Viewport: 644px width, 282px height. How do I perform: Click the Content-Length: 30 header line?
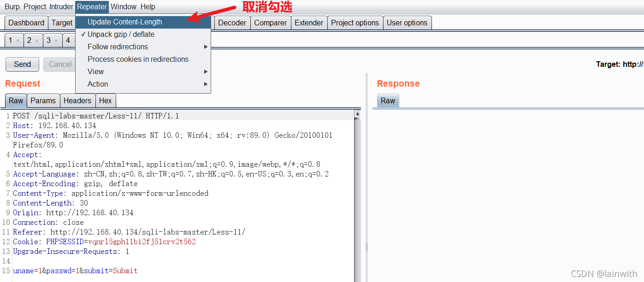(x=50, y=203)
